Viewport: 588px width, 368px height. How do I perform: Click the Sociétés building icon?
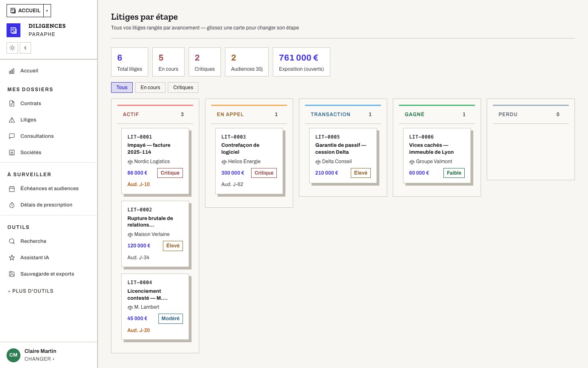pyautogui.click(x=12, y=153)
